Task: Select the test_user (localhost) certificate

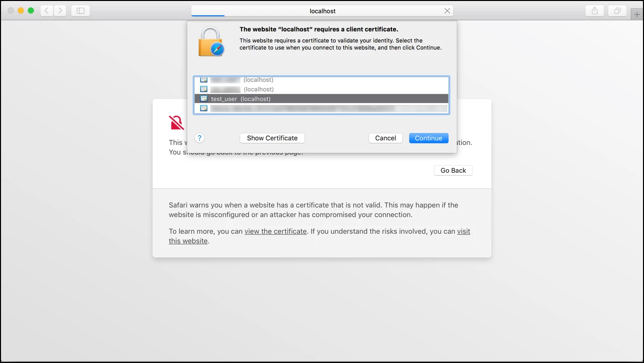Action: point(321,98)
